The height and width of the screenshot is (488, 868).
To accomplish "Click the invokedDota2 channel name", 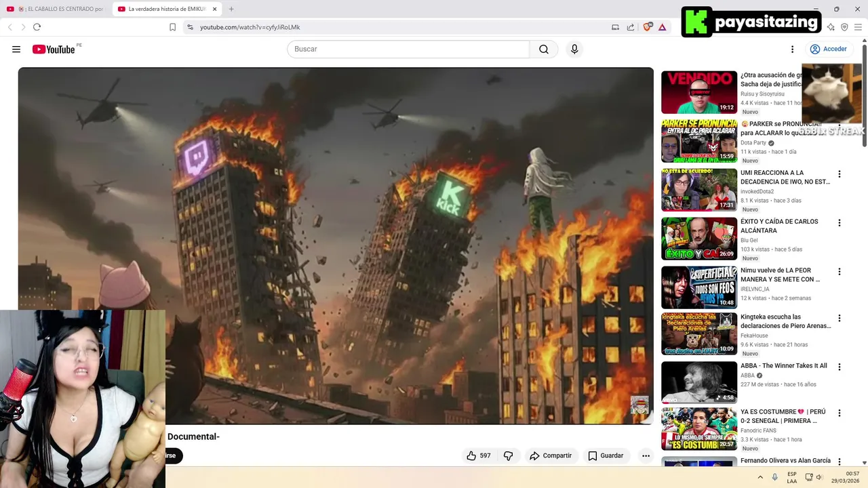I will pos(757,192).
